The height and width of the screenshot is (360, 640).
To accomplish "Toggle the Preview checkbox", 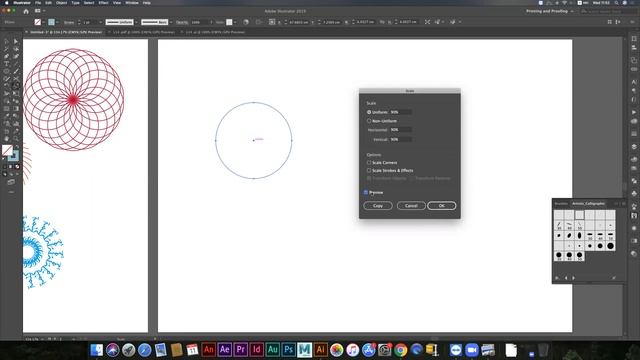I will (x=366, y=192).
